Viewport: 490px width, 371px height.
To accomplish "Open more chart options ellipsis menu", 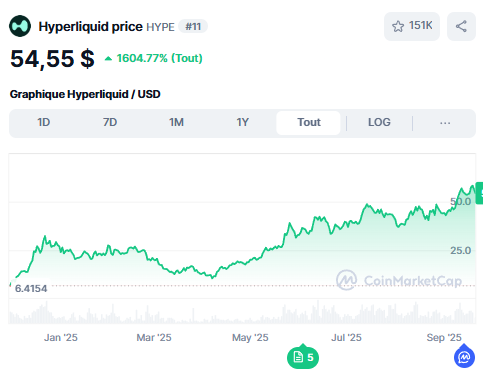I will coord(445,123).
